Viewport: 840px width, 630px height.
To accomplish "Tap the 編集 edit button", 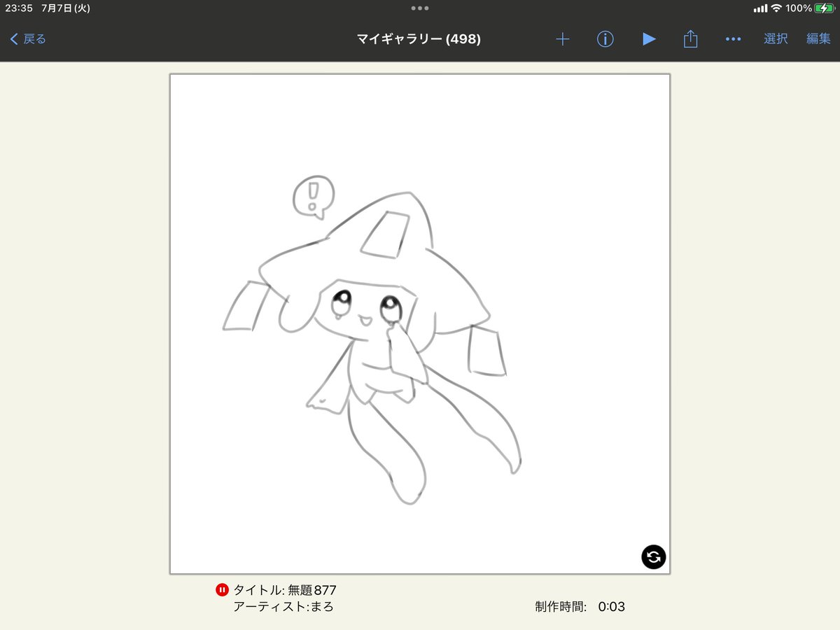I will pos(818,39).
